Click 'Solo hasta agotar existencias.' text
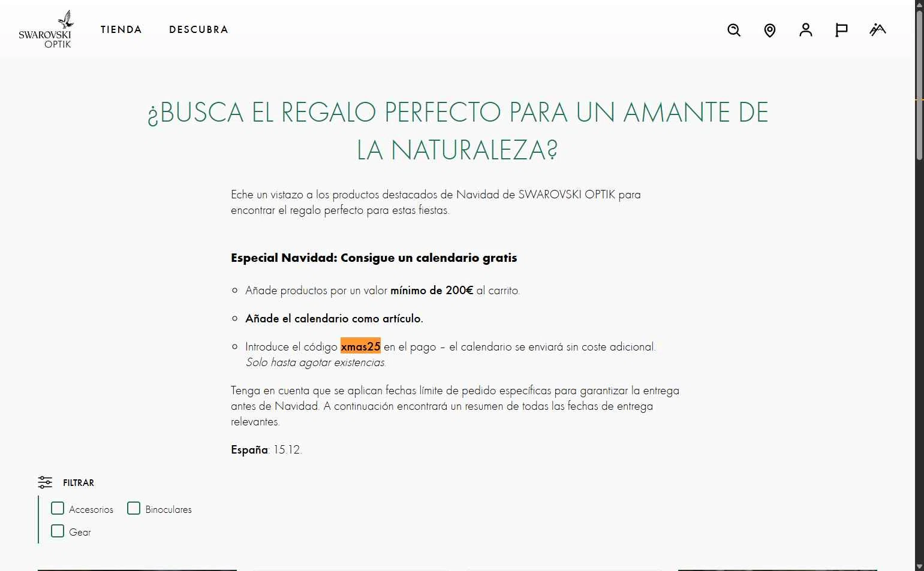Screen dimensions: 924x571 click(x=315, y=362)
